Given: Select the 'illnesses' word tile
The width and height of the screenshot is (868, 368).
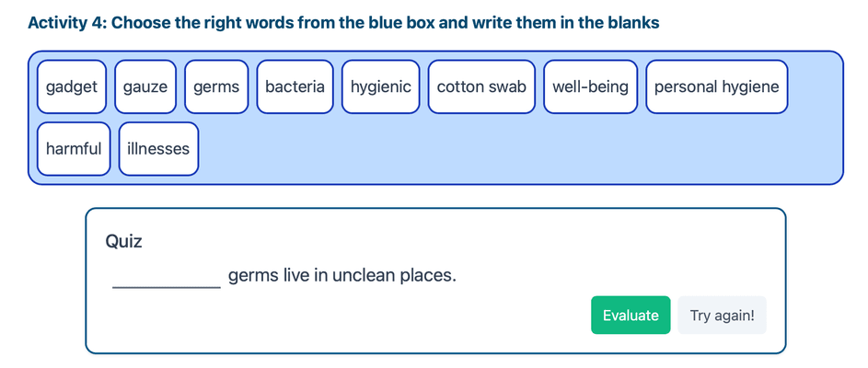Looking at the screenshot, I should point(158,148).
